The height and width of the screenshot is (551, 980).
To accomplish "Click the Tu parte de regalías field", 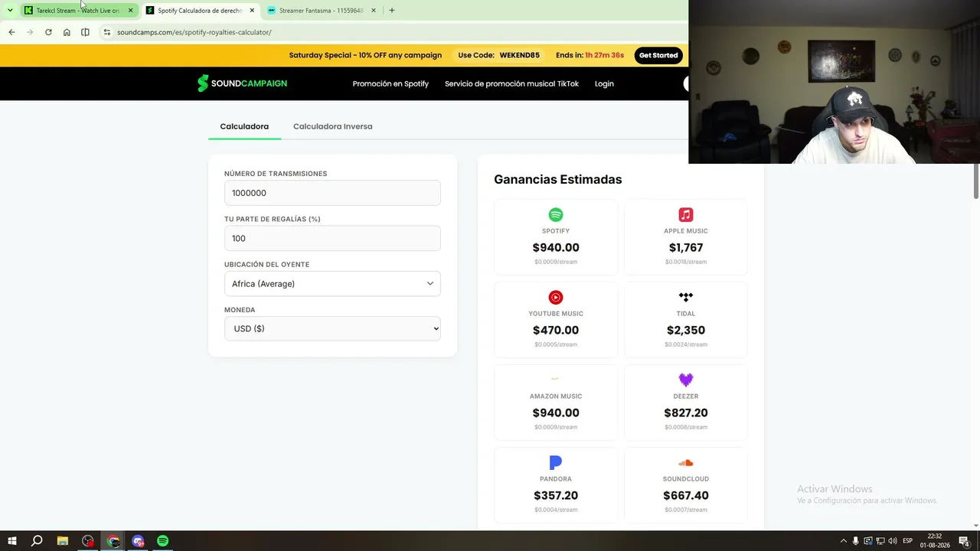I will 332,238.
